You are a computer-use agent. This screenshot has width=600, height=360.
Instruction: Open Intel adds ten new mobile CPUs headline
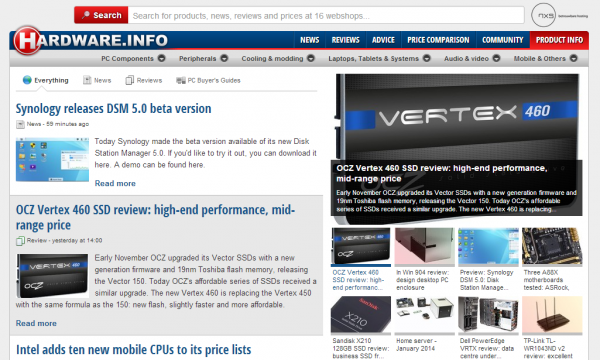134,350
